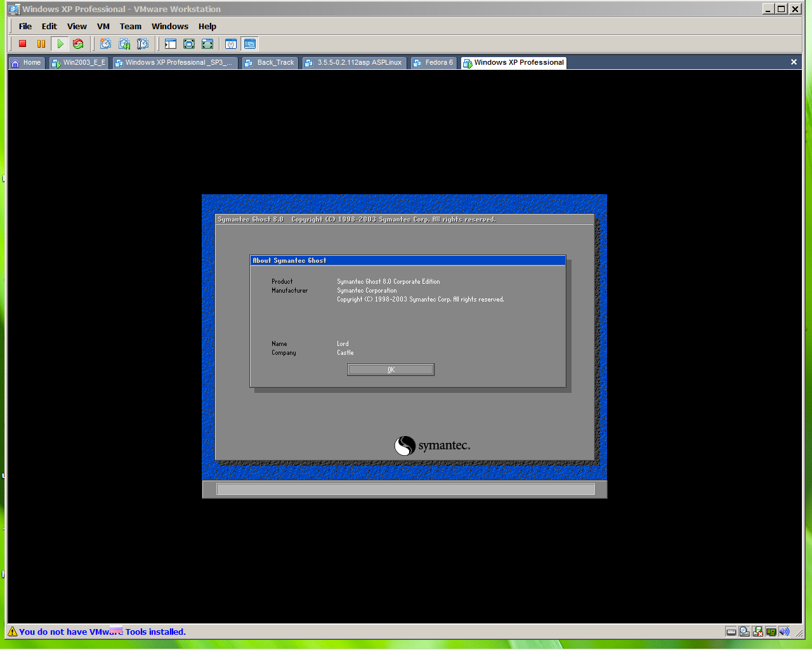Click the Reset virtual machine icon

[x=78, y=44]
